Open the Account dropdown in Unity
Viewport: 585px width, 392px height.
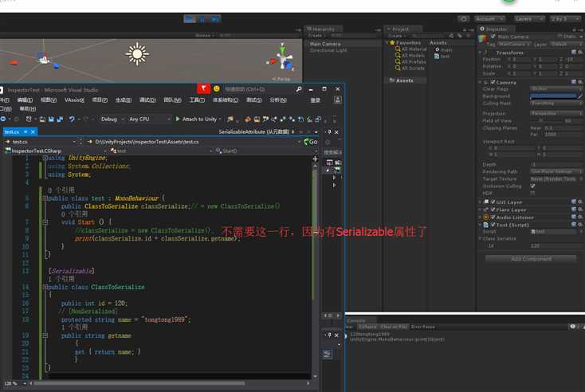click(489, 18)
